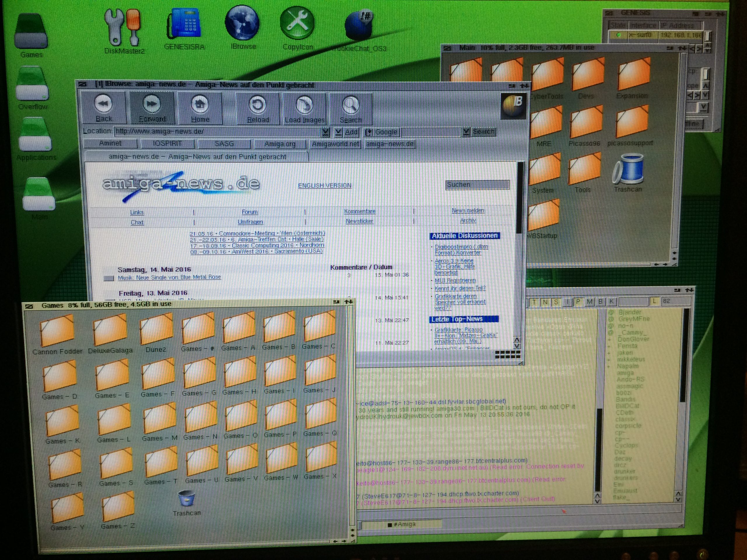Open the Newsticker link
This screenshot has width=747, height=560.
pyautogui.click(x=359, y=221)
